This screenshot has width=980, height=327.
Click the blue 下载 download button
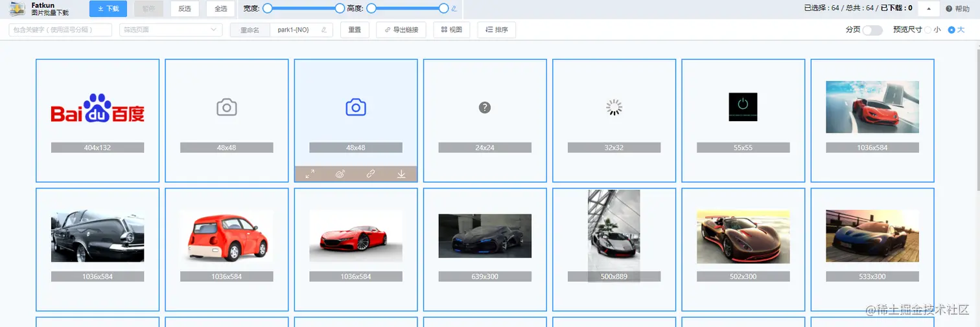[108, 8]
